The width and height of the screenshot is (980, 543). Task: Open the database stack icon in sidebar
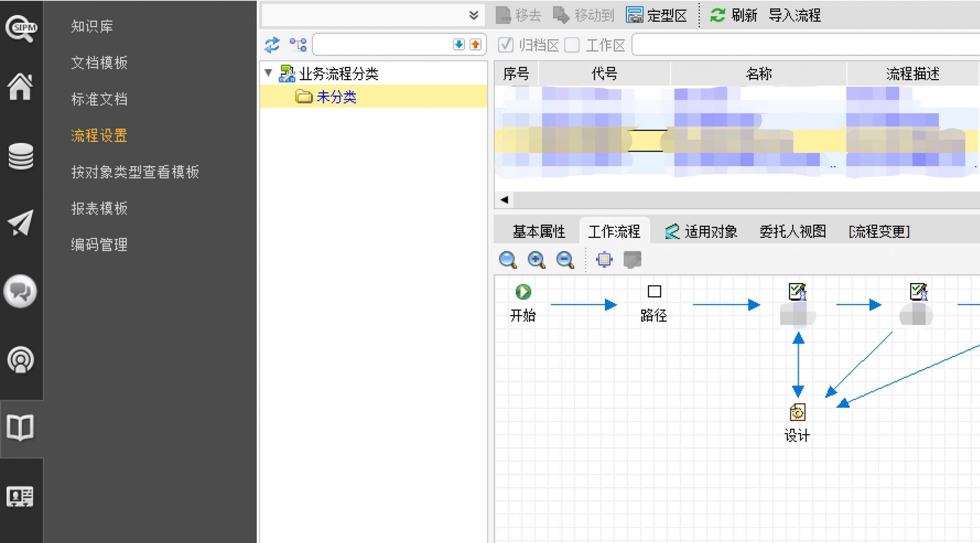(21, 156)
